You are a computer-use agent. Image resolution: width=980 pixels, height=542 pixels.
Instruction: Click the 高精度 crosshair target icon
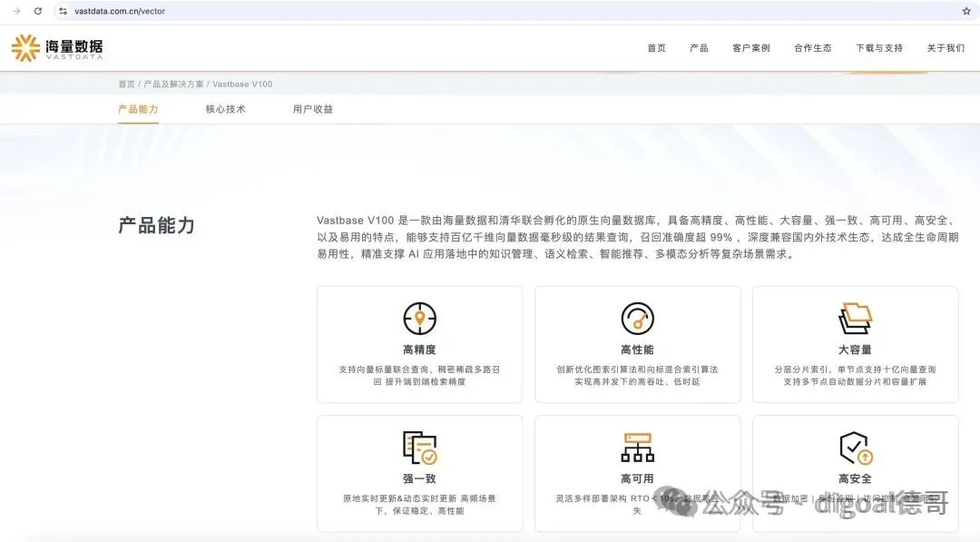tap(419, 318)
